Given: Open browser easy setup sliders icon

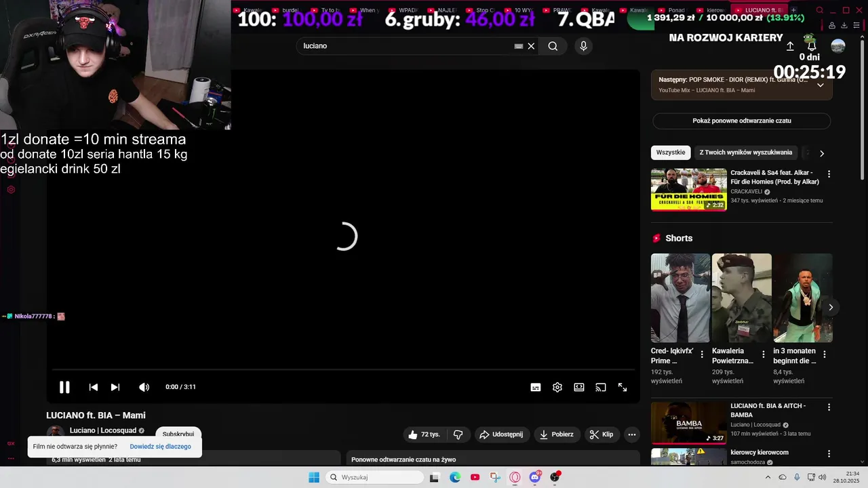Looking at the screenshot, I should tap(857, 26).
